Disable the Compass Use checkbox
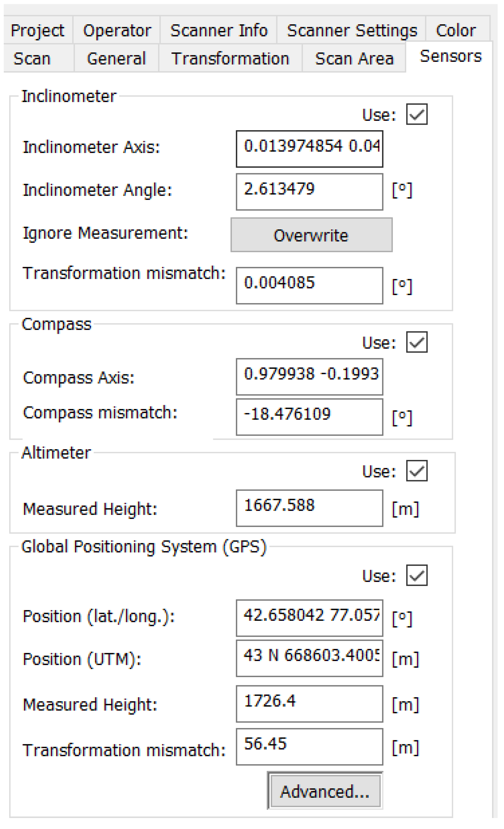 pyautogui.click(x=417, y=342)
